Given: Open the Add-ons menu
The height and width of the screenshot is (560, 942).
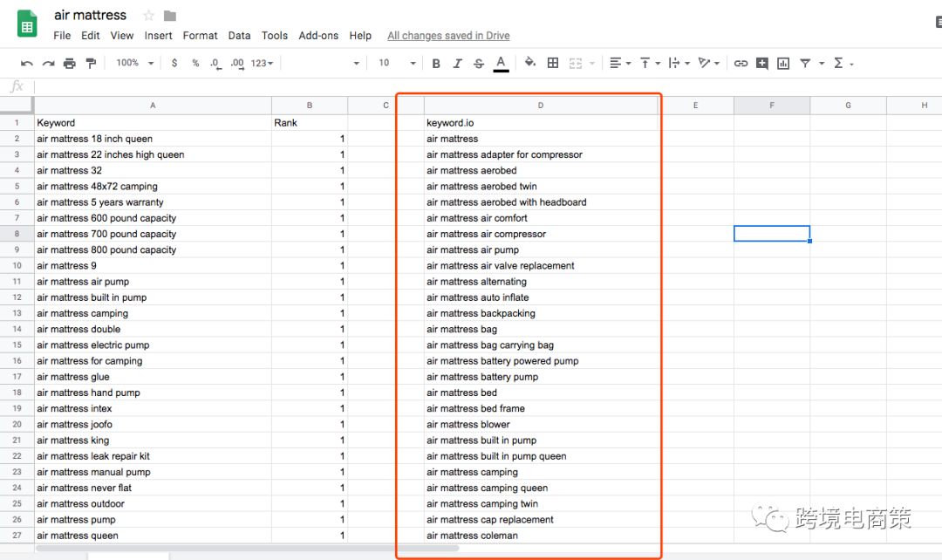Looking at the screenshot, I should (x=318, y=36).
